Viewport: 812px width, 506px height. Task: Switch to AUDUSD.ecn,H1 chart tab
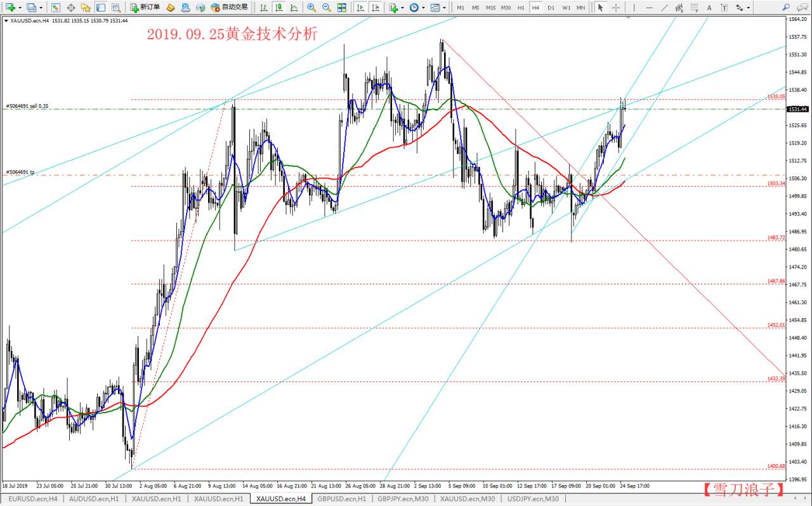(x=95, y=499)
